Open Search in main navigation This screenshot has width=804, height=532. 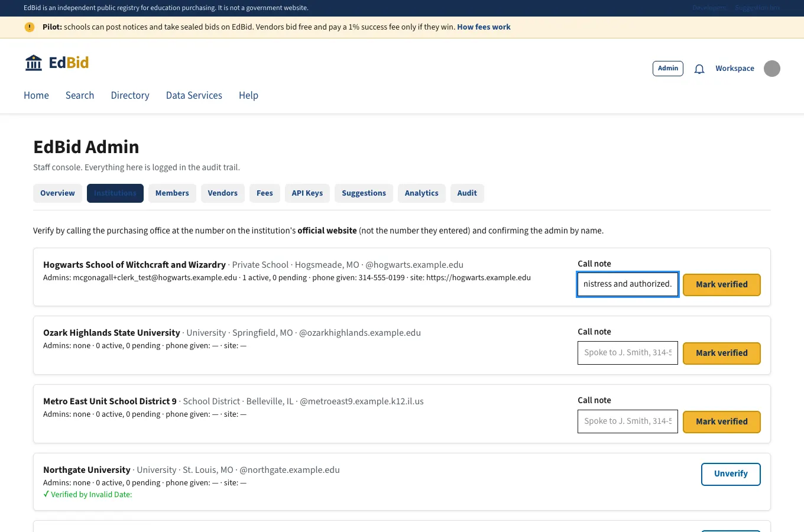coord(80,95)
